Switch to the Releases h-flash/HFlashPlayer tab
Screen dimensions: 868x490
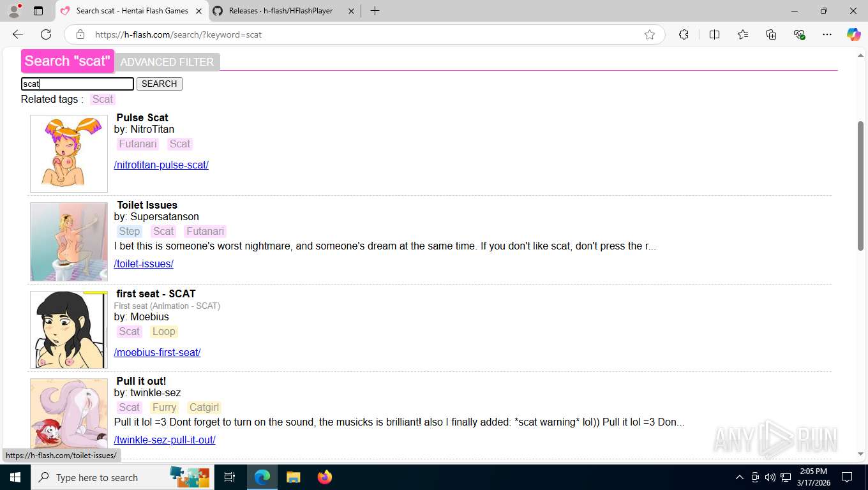[283, 11]
